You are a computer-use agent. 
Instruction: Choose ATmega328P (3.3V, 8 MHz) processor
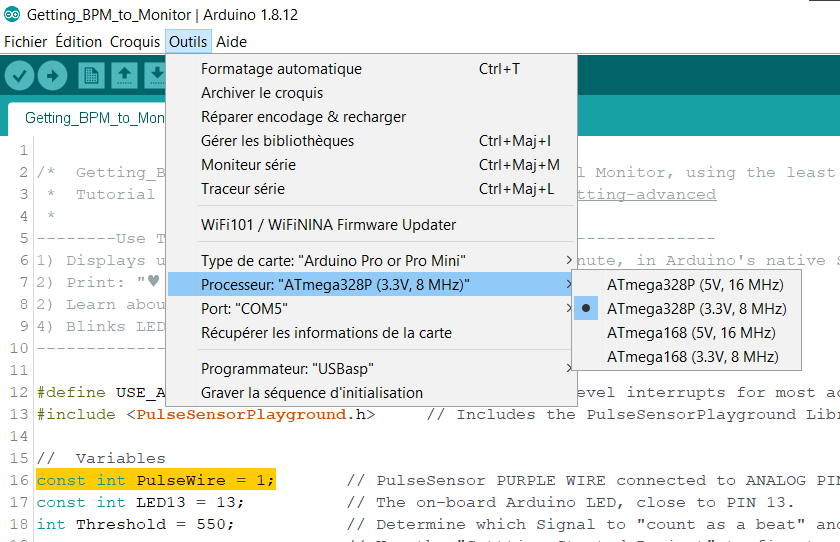[687, 309]
